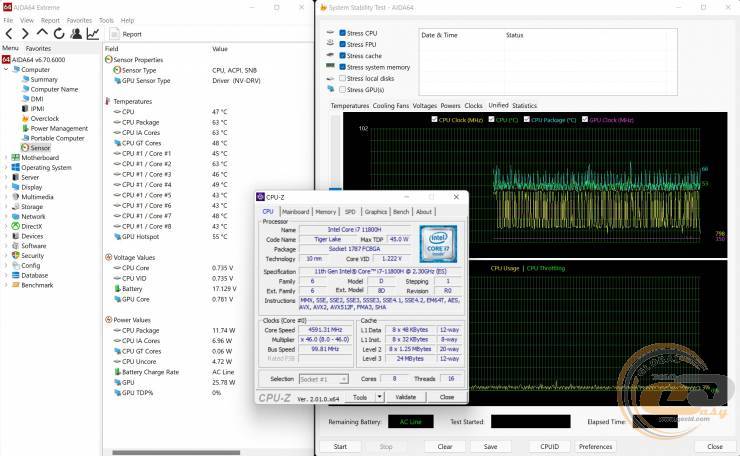Image resolution: width=740 pixels, height=456 pixels.
Task: Toggle the Stress CPU checkbox
Action: point(343,33)
